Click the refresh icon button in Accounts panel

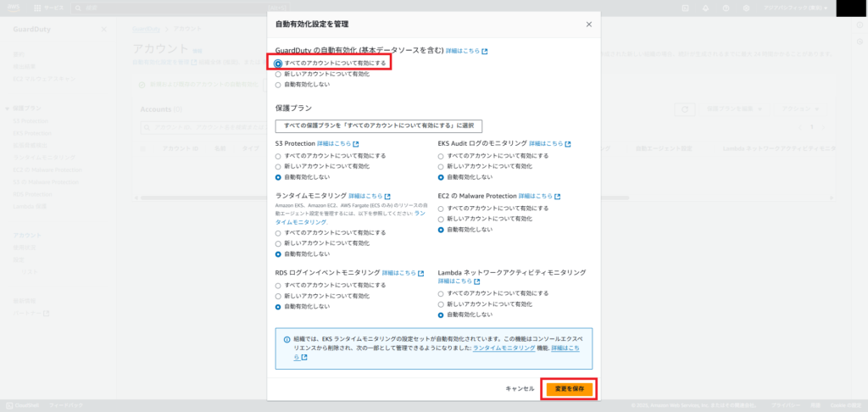coord(685,109)
